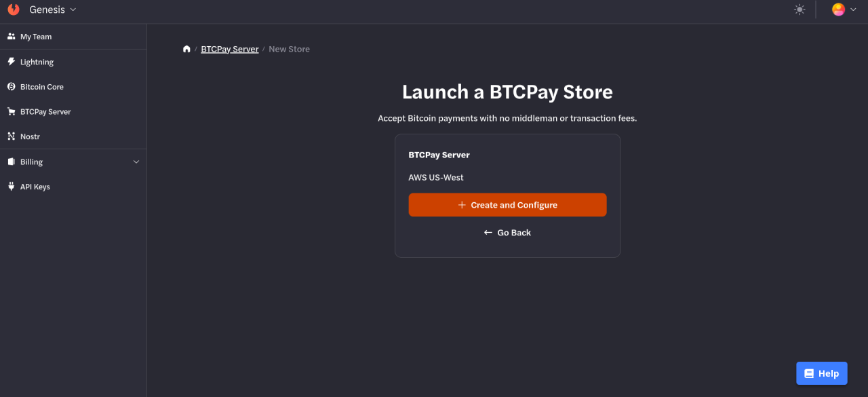The width and height of the screenshot is (868, 397).
Task: Open the user avatar menu
Action: [x=844, y=10]
